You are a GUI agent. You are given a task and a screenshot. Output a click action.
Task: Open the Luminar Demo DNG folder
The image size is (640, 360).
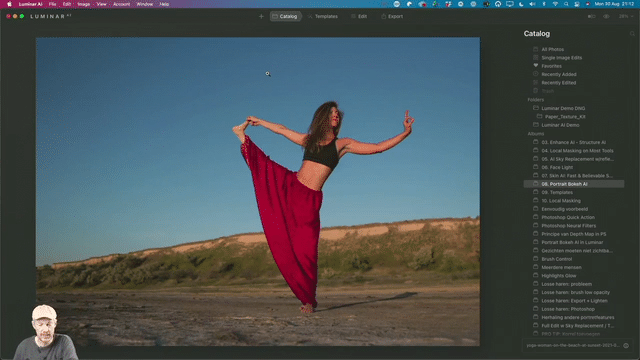563,108
